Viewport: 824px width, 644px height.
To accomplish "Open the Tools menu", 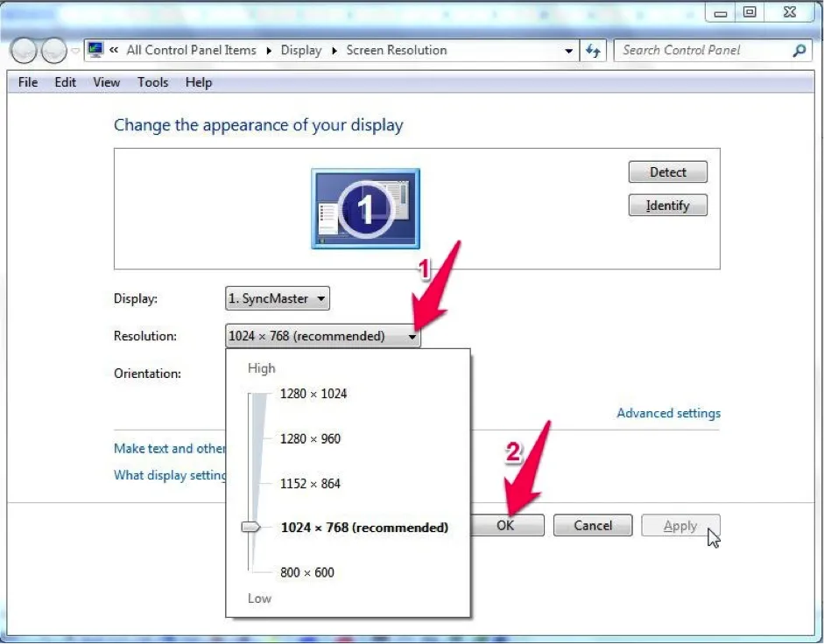I will 152,82.
